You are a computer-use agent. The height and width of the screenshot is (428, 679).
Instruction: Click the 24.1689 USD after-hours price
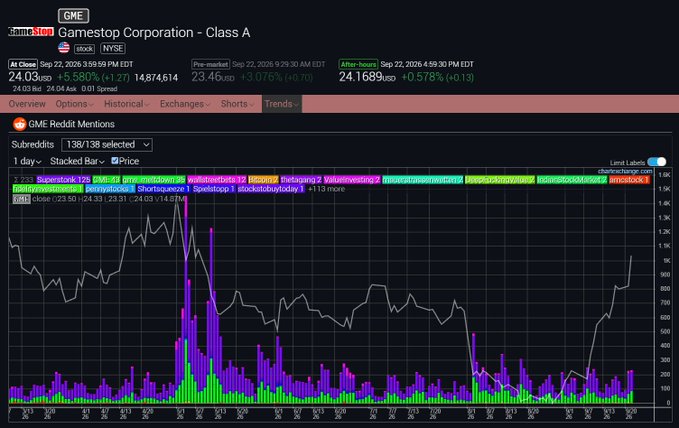(x=367, y=77)
